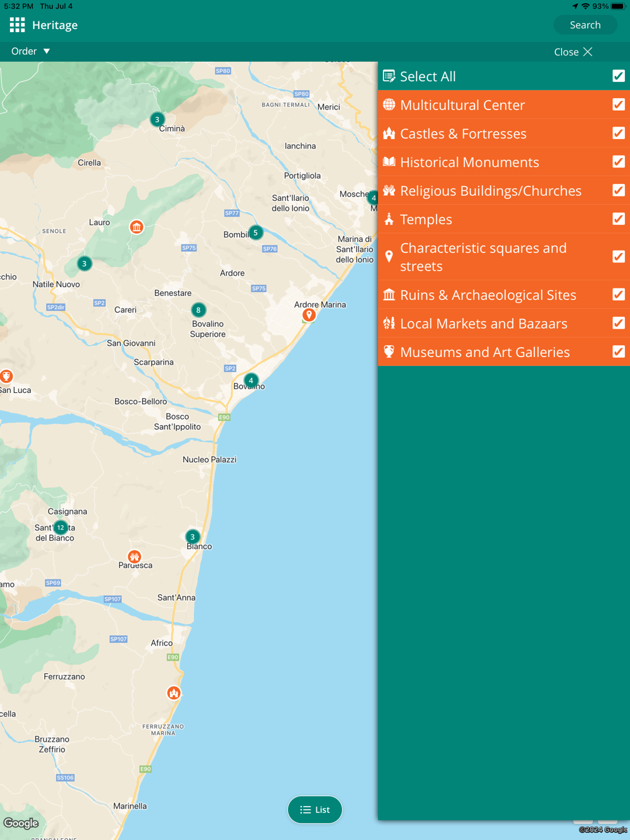Open cluster of 4 near Moschetta
Image resolution: width=630 pixels, height=840 pixels.
373,198
